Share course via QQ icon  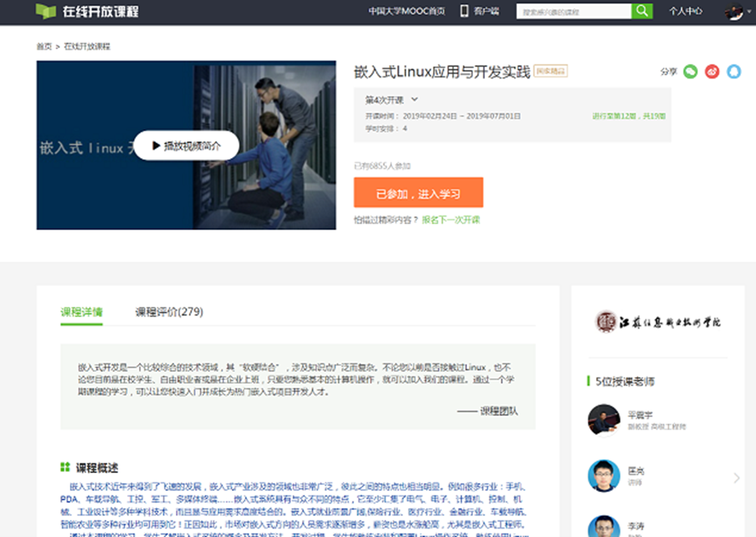734,72
